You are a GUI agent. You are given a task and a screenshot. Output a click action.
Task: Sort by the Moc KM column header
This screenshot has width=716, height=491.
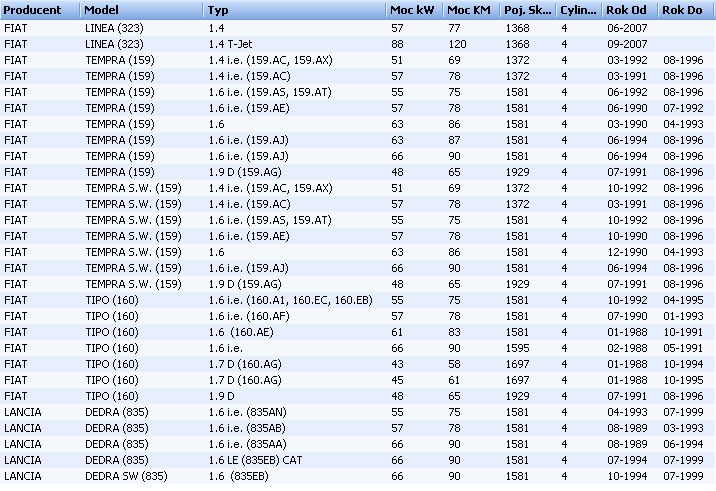point(471,10)
